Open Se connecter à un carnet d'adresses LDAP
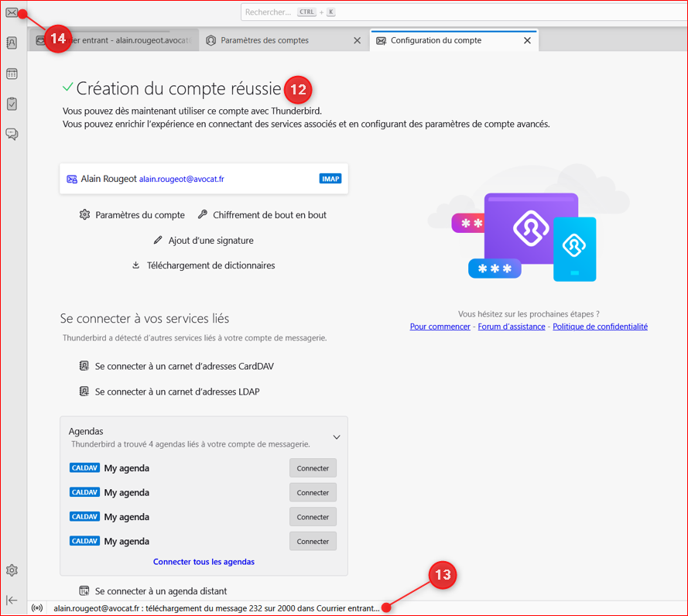The height and width of the screenshot is (616, 688). tap(169, 392)
